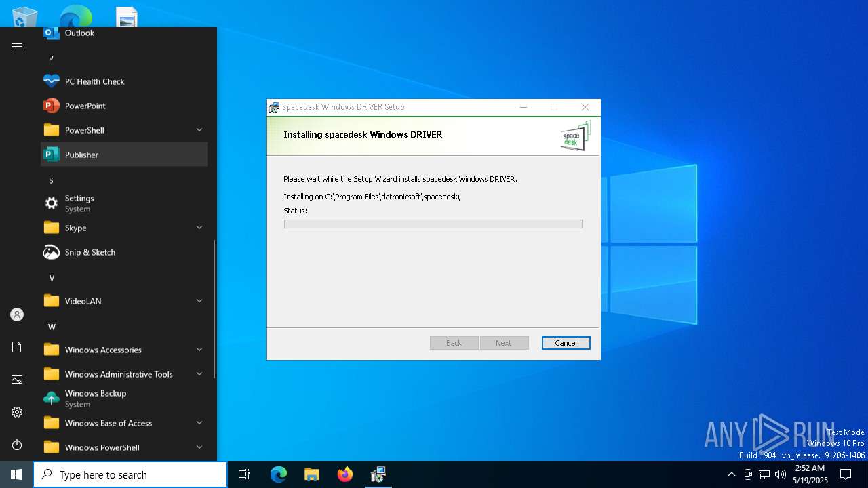Minimize the spacedesk Setup window
The image size is (868, 488).
[x=524, y=107]
